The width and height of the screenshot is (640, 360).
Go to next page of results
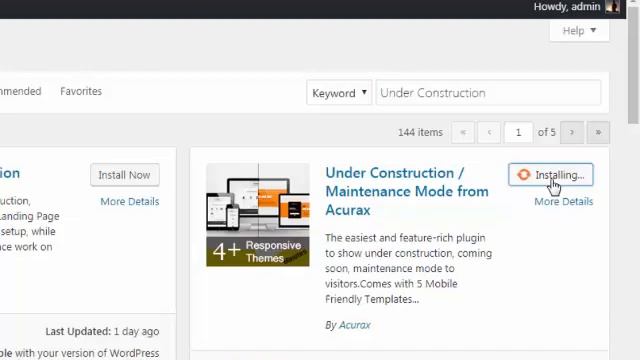coord(572,132)
